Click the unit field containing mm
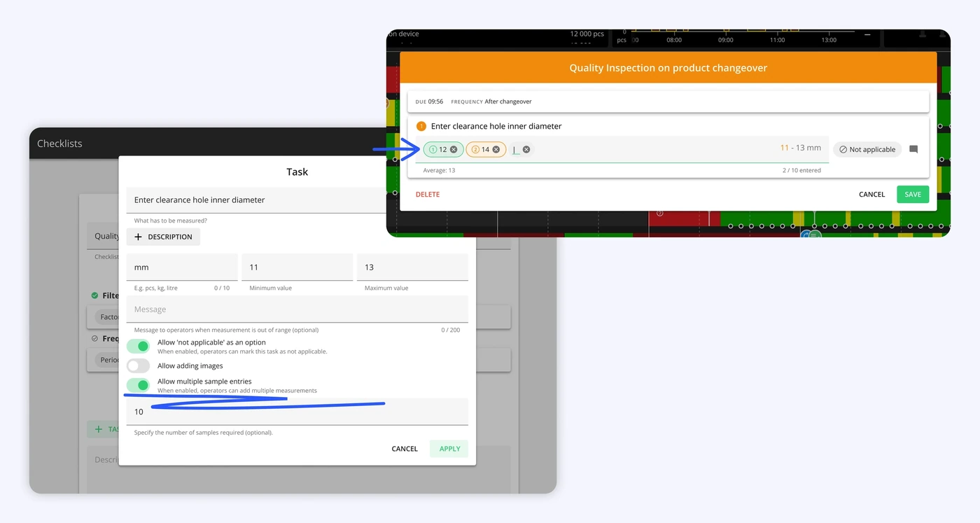 coord(182,267)
